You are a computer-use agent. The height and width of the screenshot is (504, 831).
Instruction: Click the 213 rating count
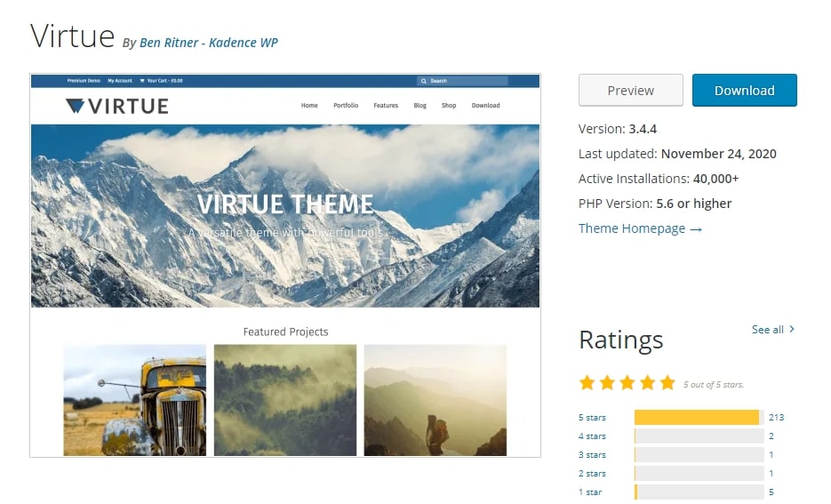(777, 418)
